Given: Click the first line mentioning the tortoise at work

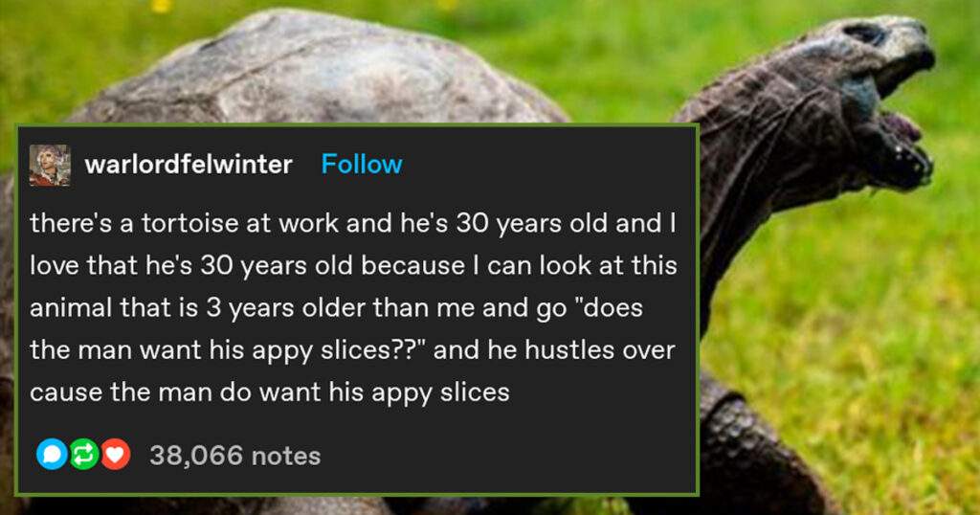Looking at the screenshot, I should [x=352, y=224].
